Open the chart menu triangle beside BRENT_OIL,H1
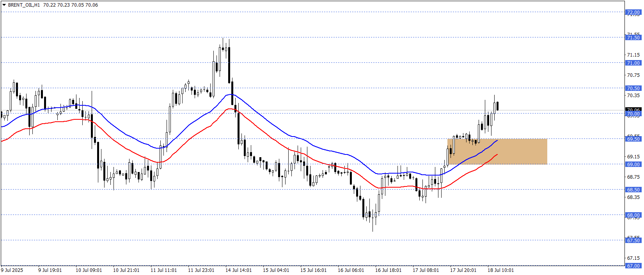This screenshot has height=275, width=644. (4, 5)
